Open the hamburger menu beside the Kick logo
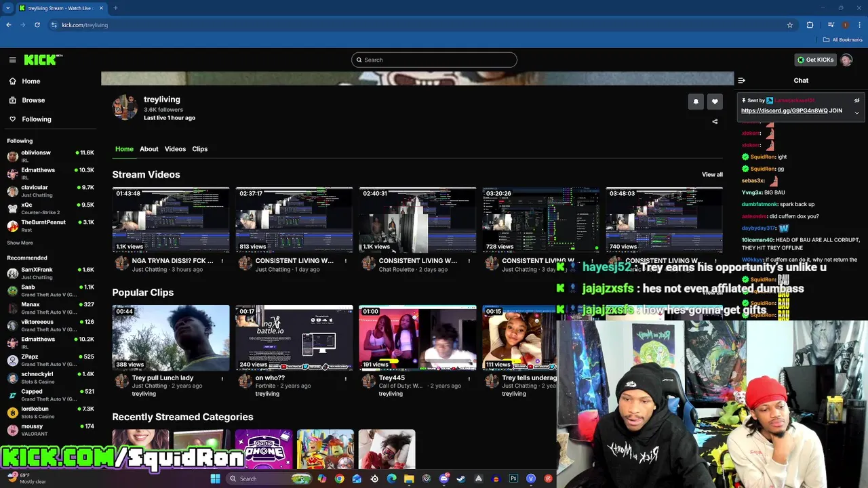 (12, 60)
